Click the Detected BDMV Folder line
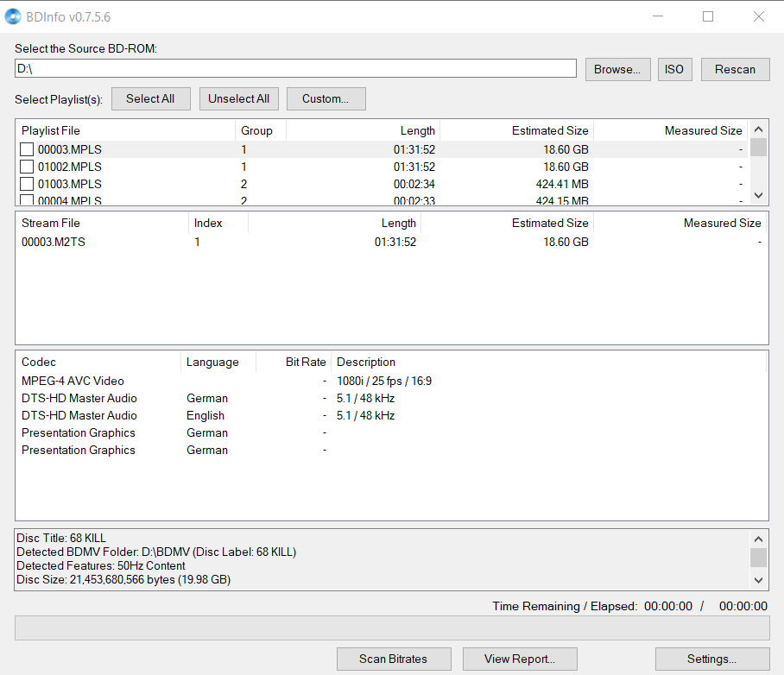Viewport: 784px width, 675px height. tap(156, 552)
